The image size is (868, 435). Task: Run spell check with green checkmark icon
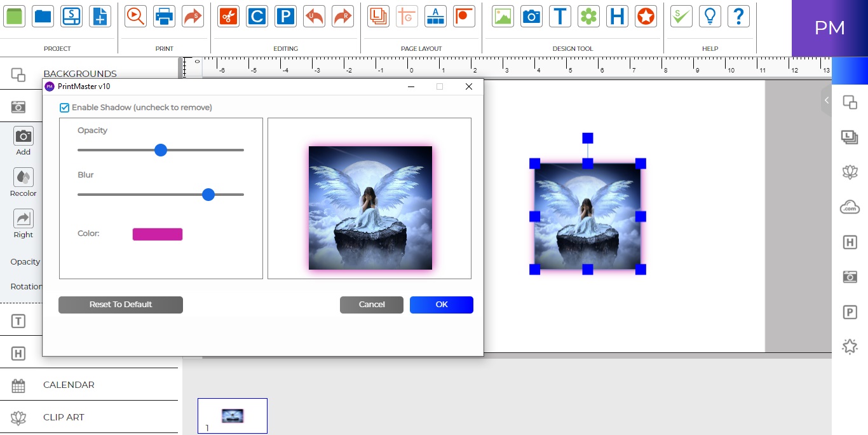pos(681,16)
